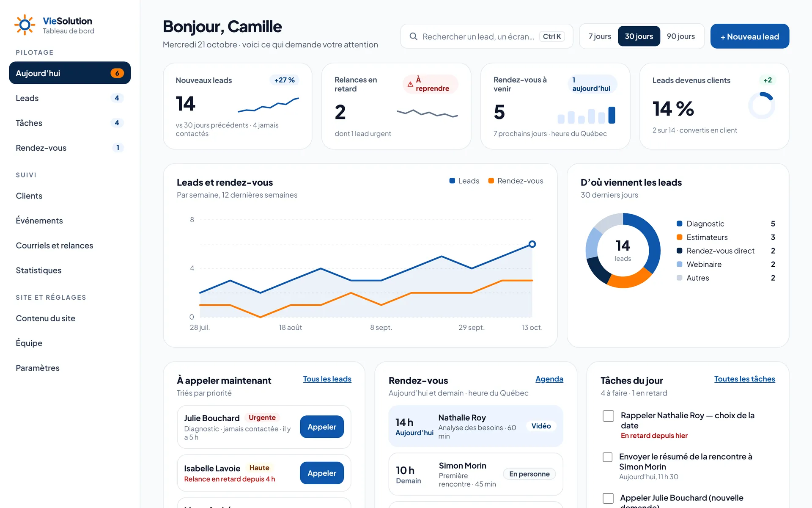Viewport: 812px width, 508px height.
Task: Click the Ctrl K shortcut badge
Action: pos(551,36)
